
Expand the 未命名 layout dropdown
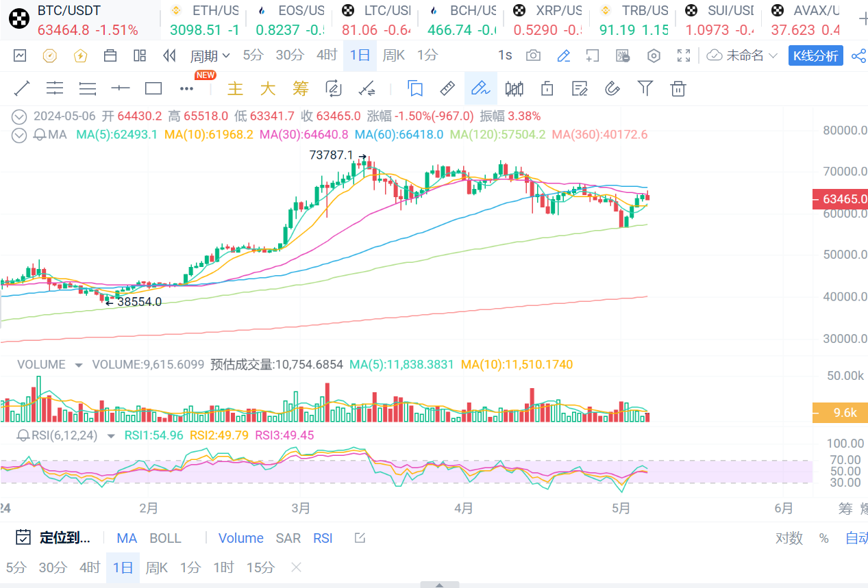click(x=743, y=56)
